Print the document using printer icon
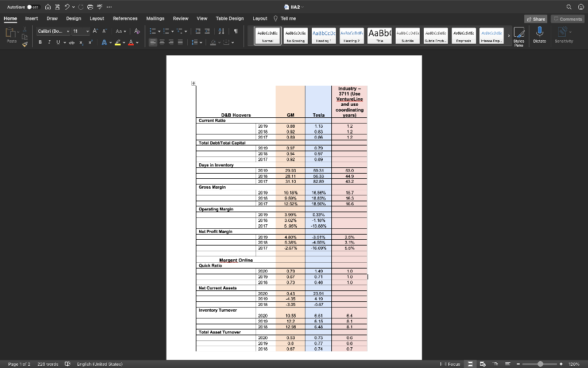The height and width of the screenshot is (368, 588). [x=90, y=7]
